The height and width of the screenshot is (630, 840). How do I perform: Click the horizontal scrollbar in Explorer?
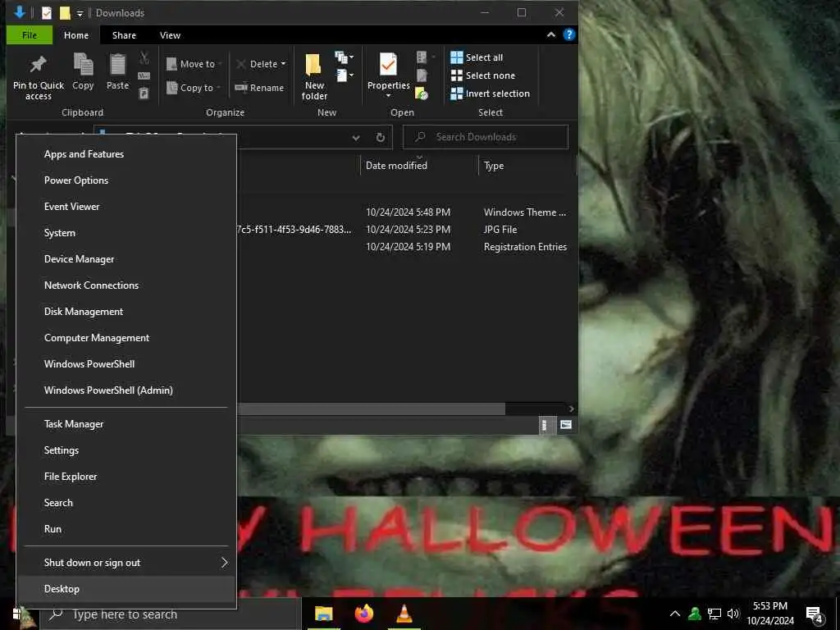pos(372,409)
